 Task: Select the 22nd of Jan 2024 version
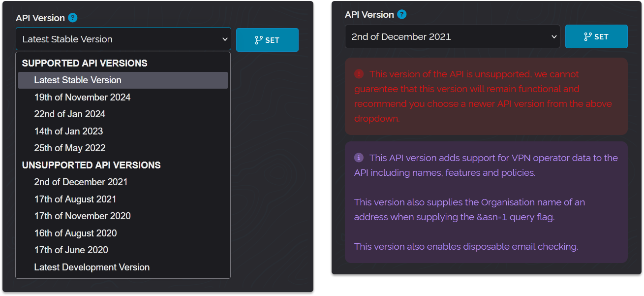tap(69, 114)
